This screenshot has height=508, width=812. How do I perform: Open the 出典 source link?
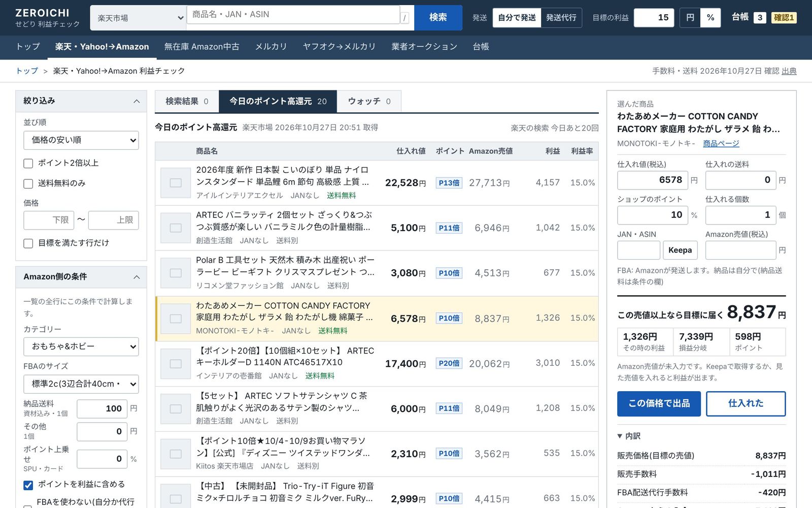tap(789, 71)
